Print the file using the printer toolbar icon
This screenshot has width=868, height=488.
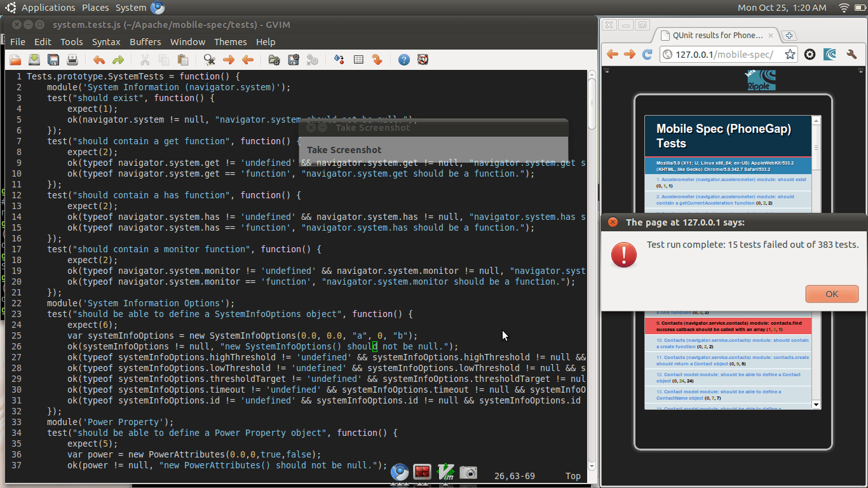[x=72, y=59]
